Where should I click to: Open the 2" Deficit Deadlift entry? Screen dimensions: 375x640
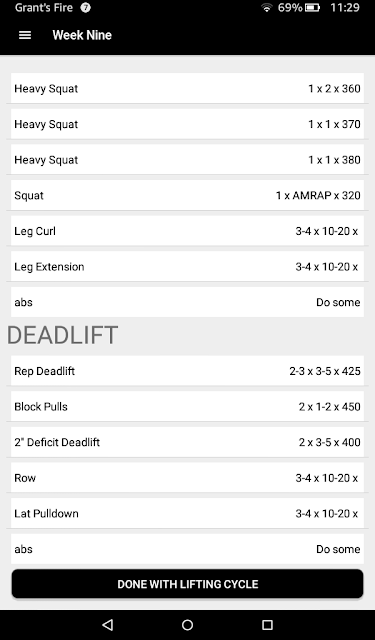pos(187,442)
